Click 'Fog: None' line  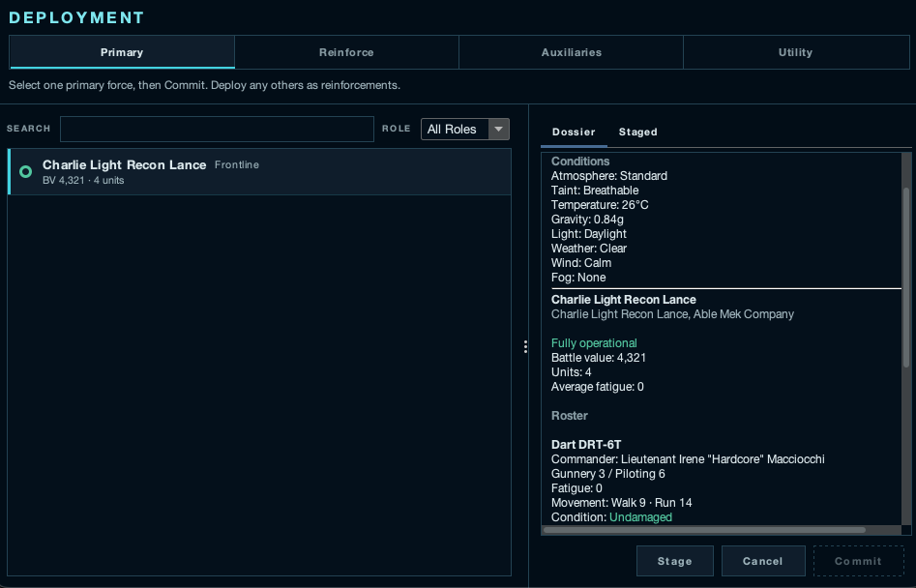tap(578, 278)
